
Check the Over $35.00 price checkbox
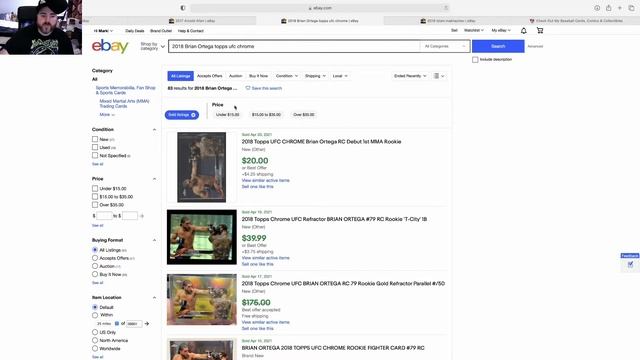95,205
